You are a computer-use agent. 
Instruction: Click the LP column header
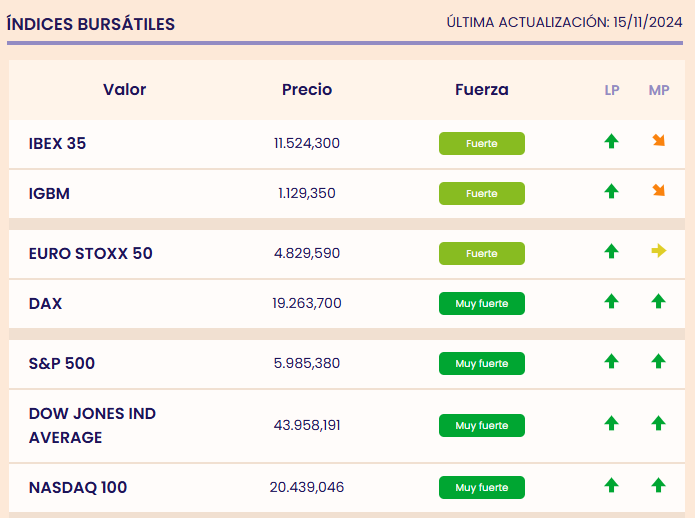612,90
